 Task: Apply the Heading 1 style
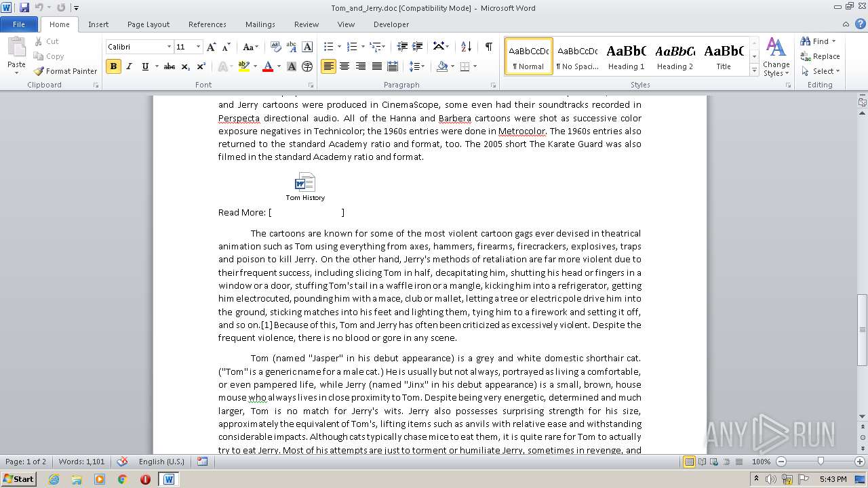(x=626, y=56)
